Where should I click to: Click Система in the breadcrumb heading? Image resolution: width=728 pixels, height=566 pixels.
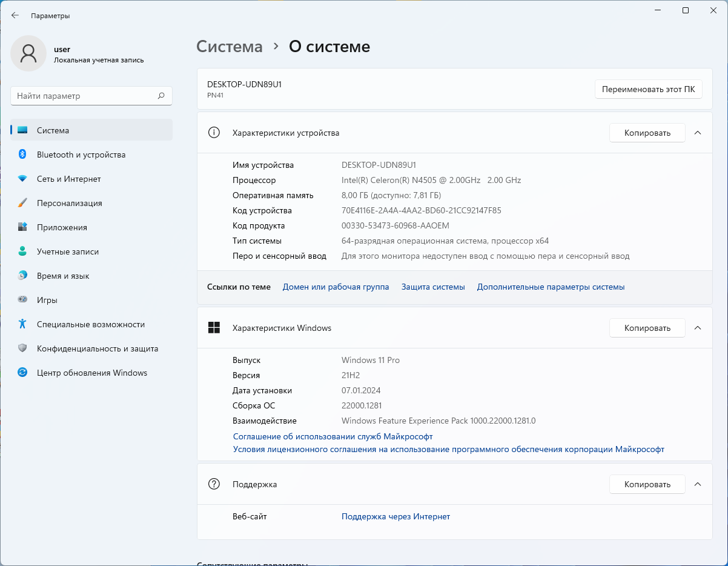coord(230,47)
